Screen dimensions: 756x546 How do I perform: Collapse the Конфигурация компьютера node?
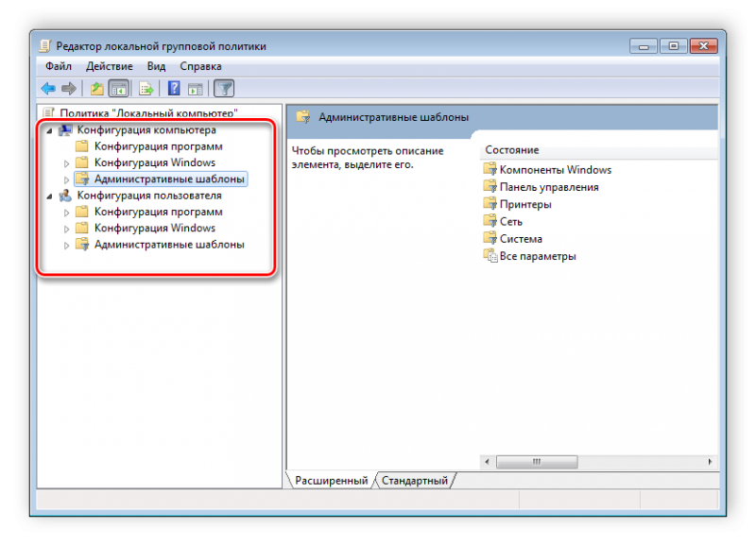click(49, 130)
